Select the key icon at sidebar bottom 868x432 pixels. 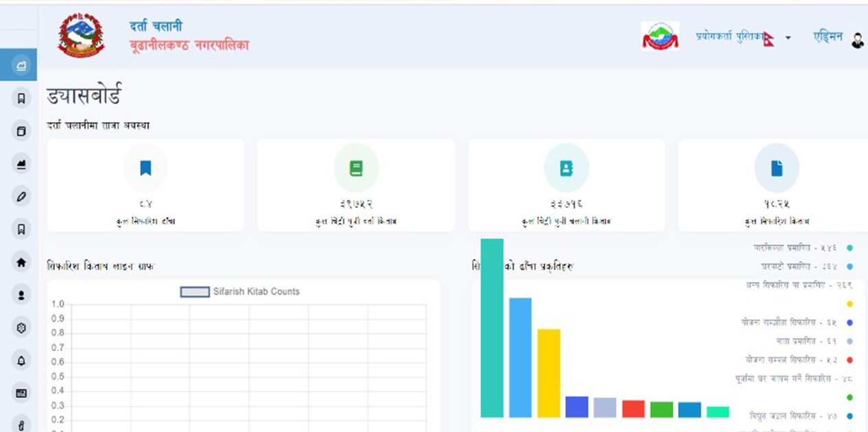tap(21, 424)
